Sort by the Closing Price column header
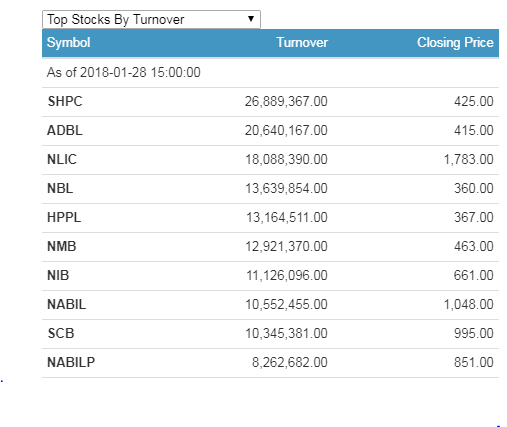Screen dimensions: 507x427 455,43
